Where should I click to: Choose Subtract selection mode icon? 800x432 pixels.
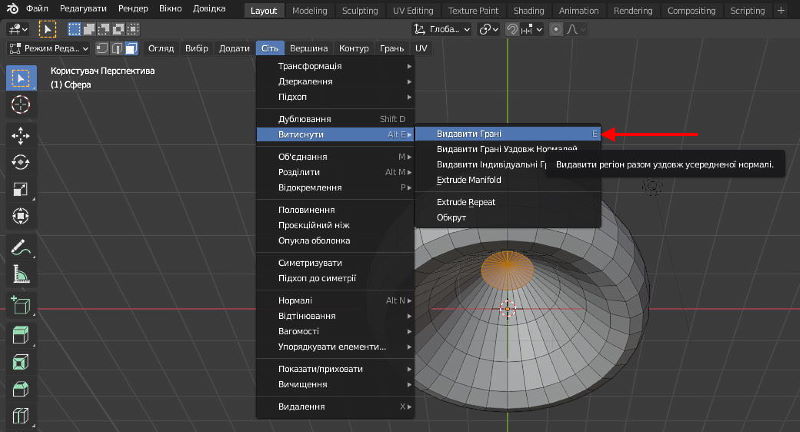[x=104, y=30]
